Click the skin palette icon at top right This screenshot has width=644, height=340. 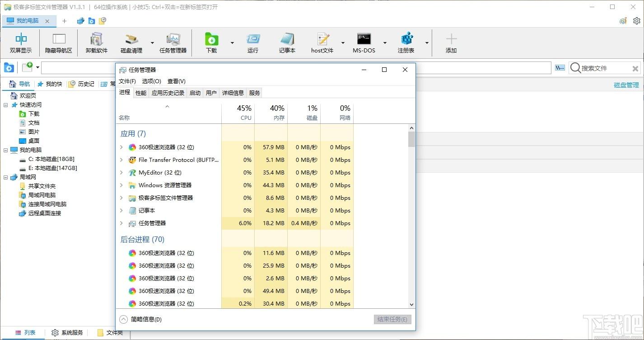click(623, 21)
